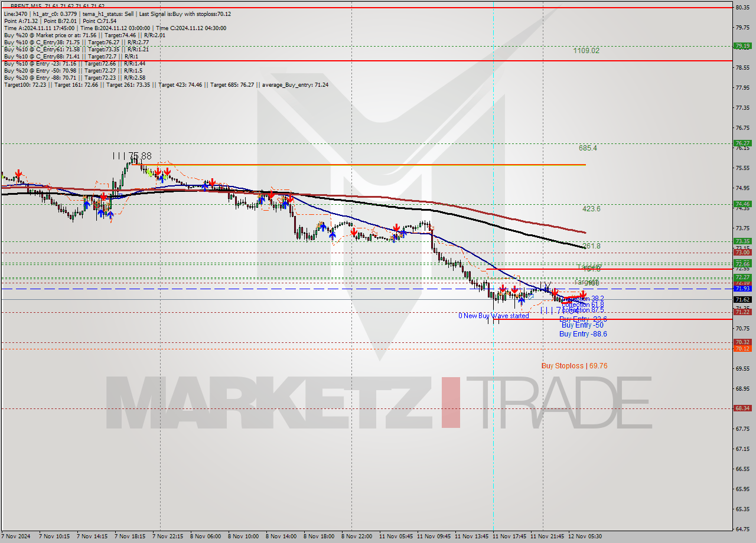756x543 pixels.
Task: Click the 'Buy Entry -88.6' label
Action: coord(583,333)
